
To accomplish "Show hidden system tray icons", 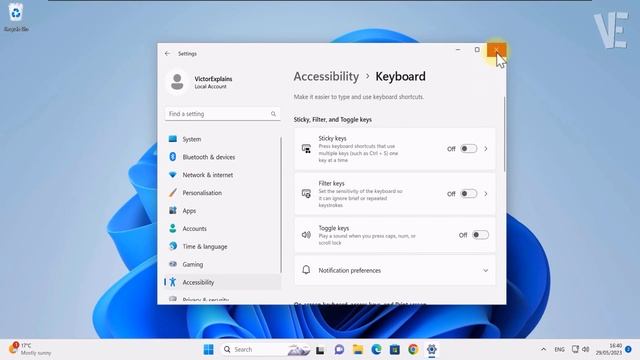I will point(543,349).
